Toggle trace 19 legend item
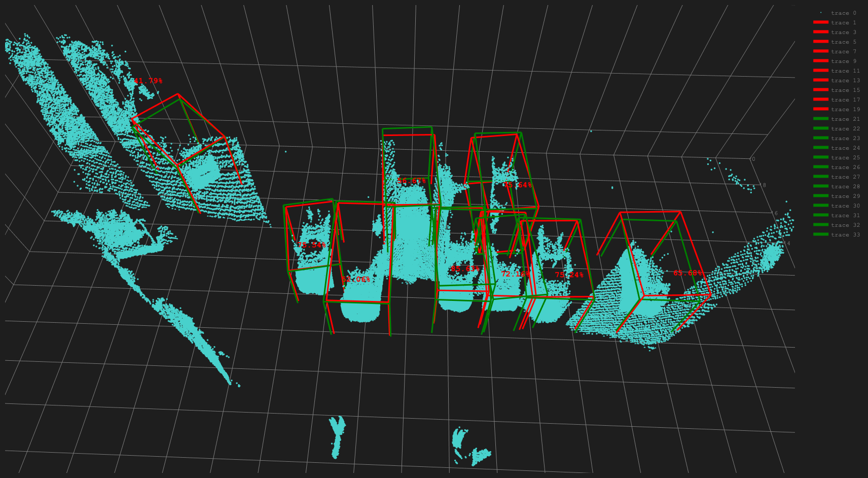Image resolution: width=868 pixels, height=478 pixels. [x=845, y=110]
